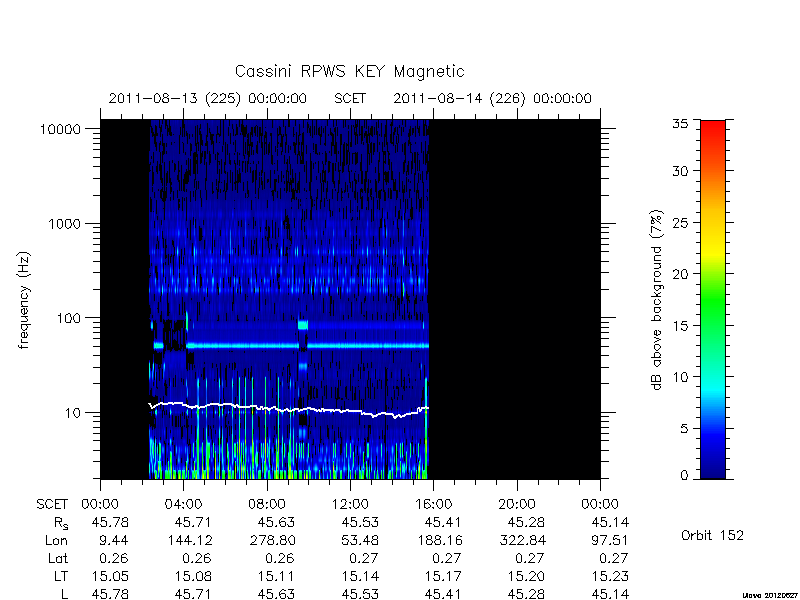Viewport: 800px width, 600px height.
Task: Click the "SCET" label between the dates
Action: click(350, 98)
